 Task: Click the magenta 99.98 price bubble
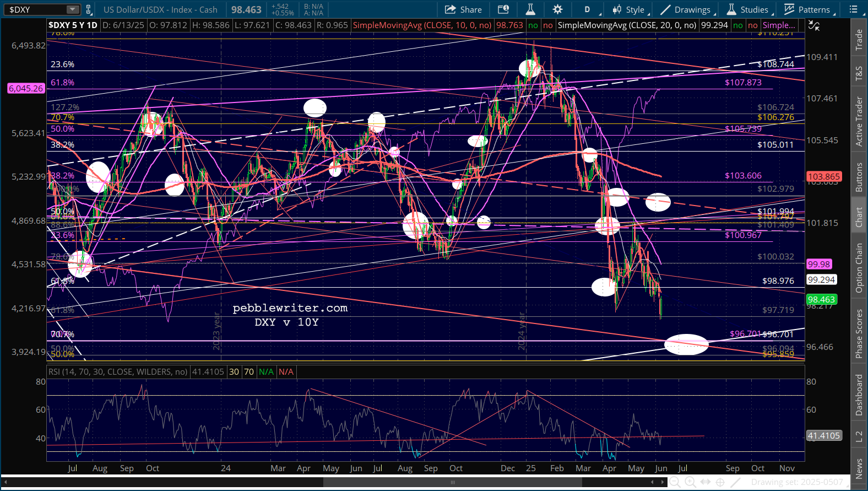pos(819,265)
